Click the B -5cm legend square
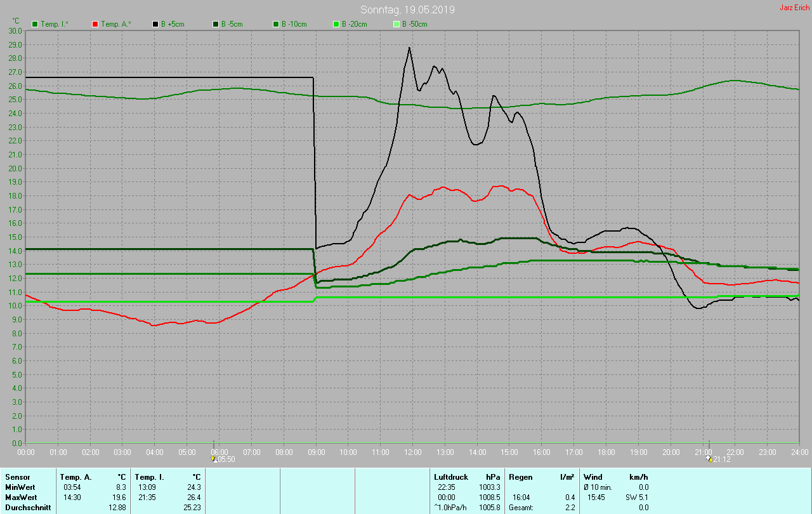Viewport: 812px width, 514px height. (215, 24)
